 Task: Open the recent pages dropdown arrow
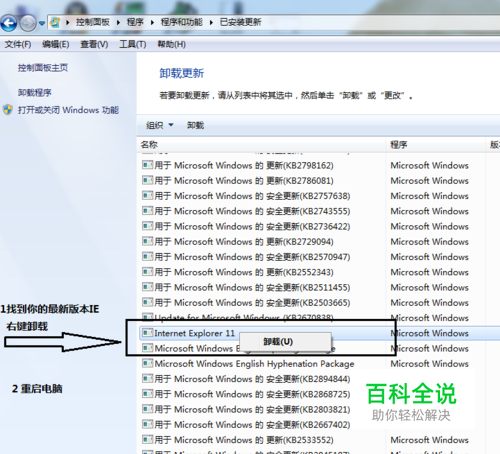42,23
